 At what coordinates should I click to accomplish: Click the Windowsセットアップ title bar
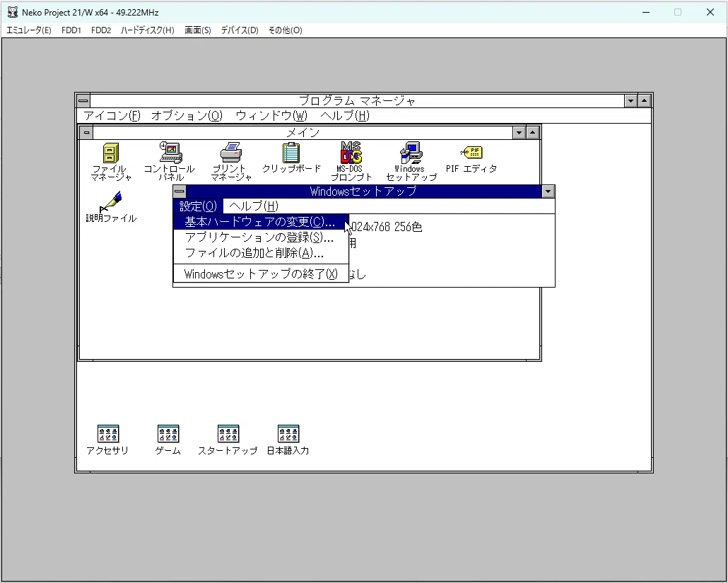click(x=363, y=192)
